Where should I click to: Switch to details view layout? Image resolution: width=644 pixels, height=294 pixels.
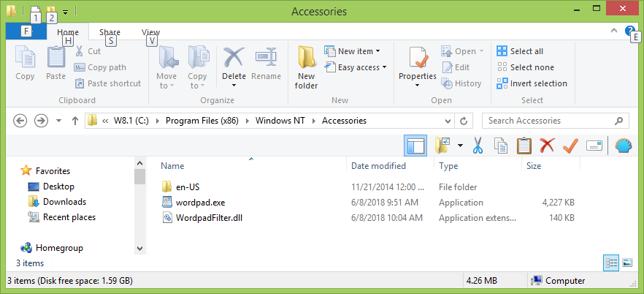[610, 263]
